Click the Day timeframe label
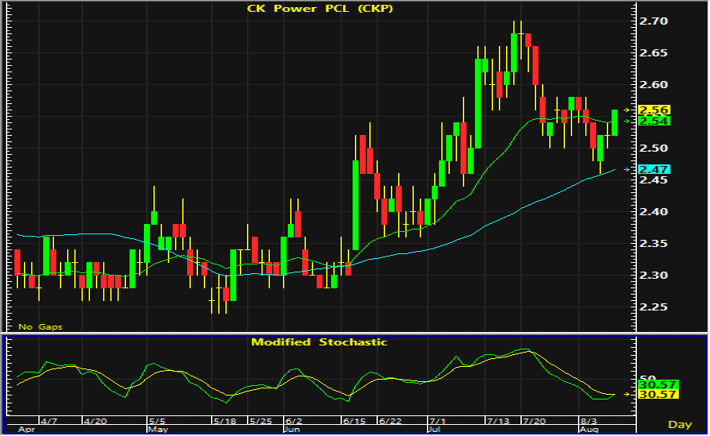710x436 pixels. pyautogui.click(x=680, y=425)
